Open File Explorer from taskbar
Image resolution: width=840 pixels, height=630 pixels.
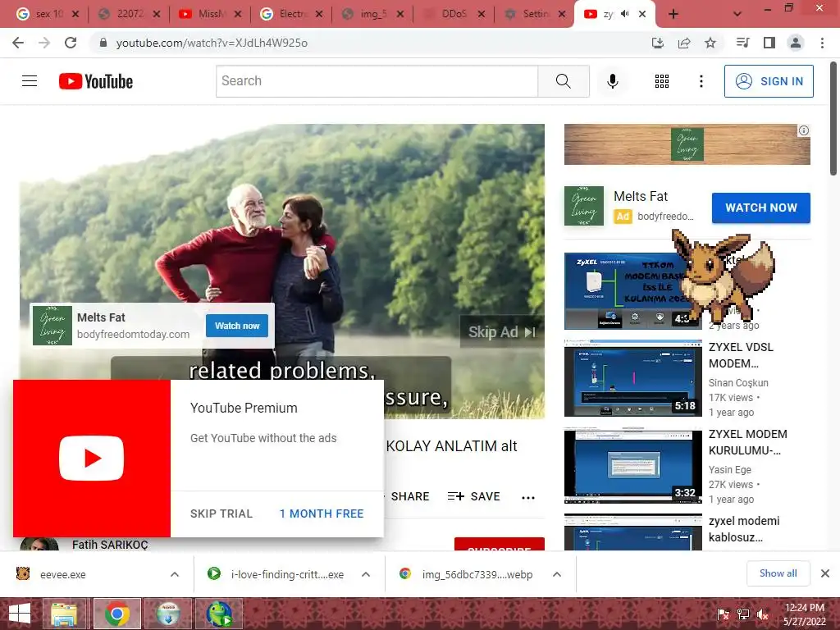[x=64, y=614]
